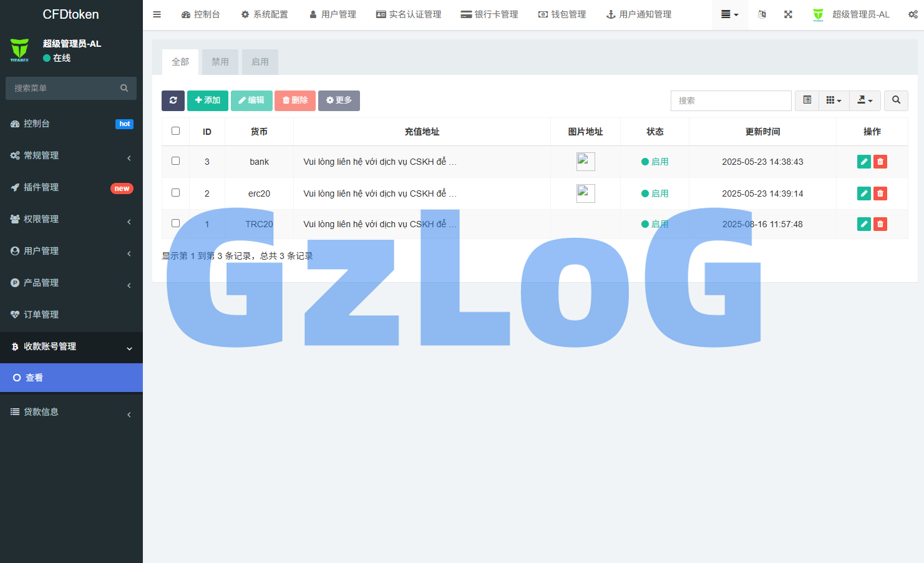Open 银行卡管理 in top navigation
The width and height of the screenshot is (924, 563).
(x=489, y=14)
